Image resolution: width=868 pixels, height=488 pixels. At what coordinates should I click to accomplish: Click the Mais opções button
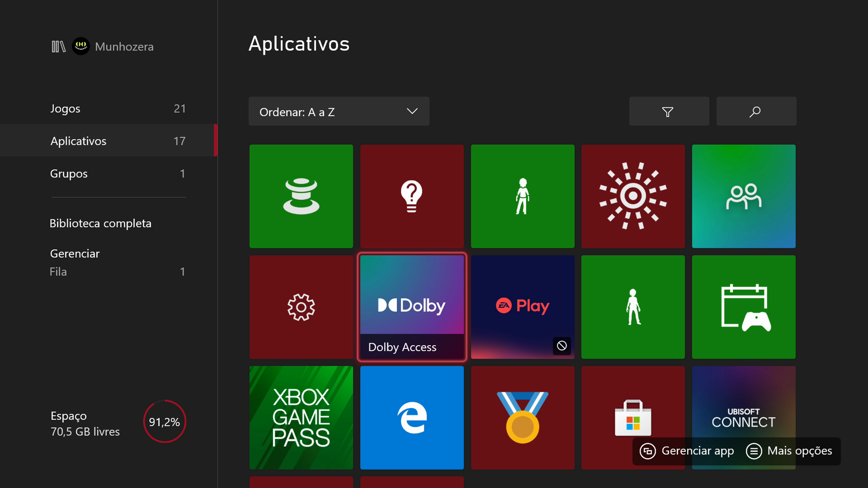point(789,451)
